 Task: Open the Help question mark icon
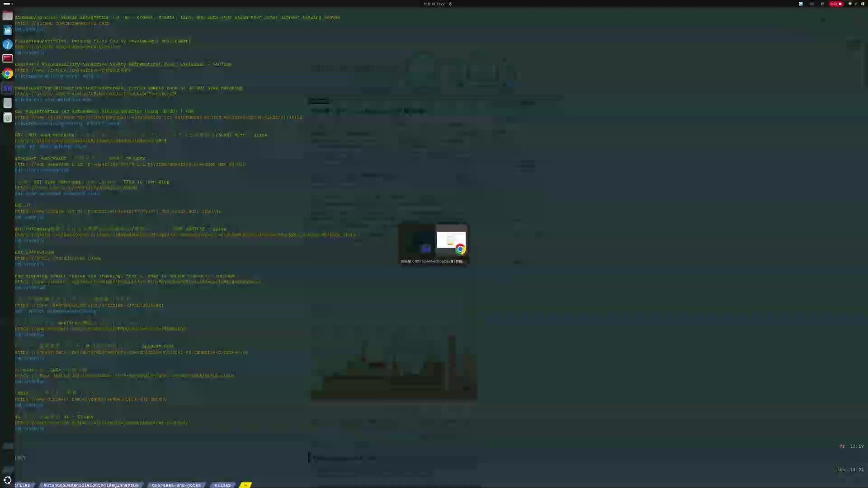pyautogui.click(x=7, y=44)
